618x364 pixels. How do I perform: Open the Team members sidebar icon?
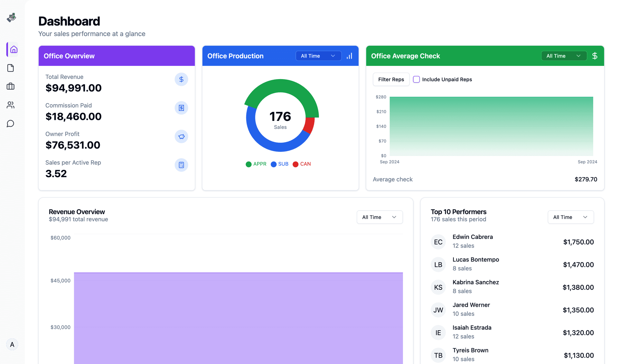(11, 105)
